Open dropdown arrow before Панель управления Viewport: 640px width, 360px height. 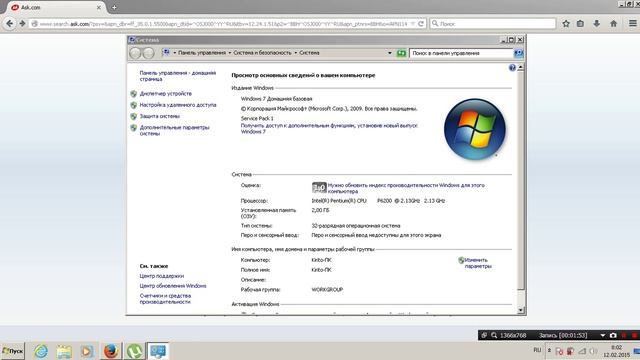[x=175, y=53]
